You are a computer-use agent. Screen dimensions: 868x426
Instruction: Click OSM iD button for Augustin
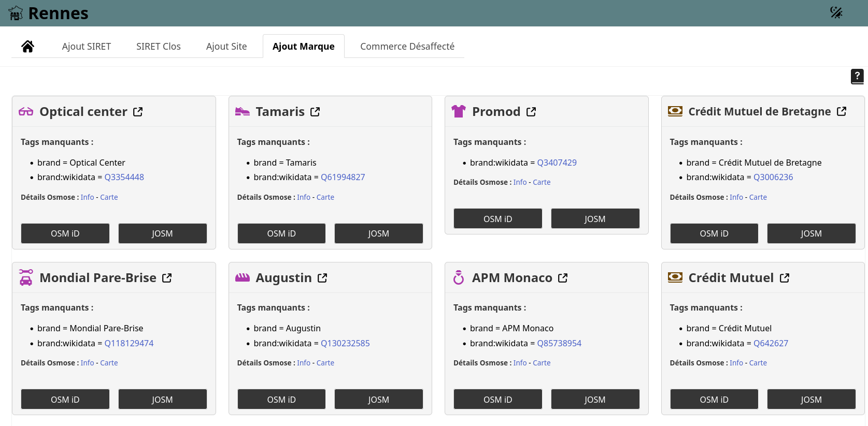click(x=281, y=400)
